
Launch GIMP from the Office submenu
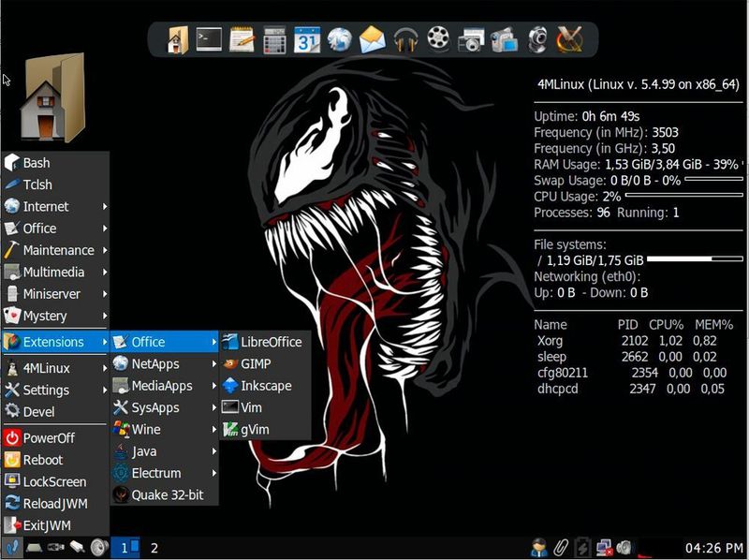pyautogui.click(x=265, y=363)
